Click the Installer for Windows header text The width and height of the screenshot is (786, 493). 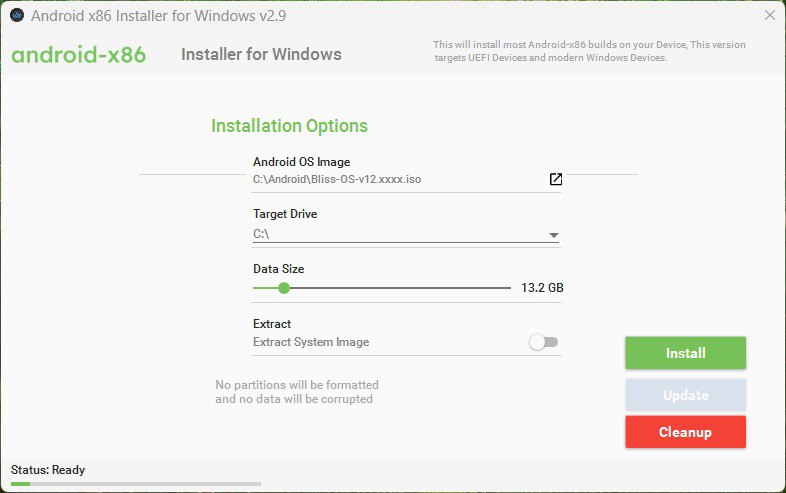[x=261, y=55]
